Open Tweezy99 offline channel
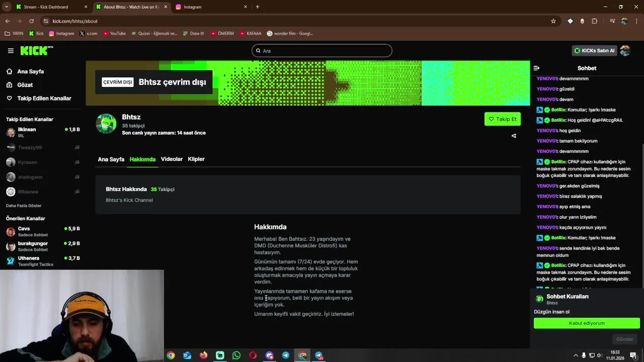Viewport: 644px width, 362px height. (43, 148)
